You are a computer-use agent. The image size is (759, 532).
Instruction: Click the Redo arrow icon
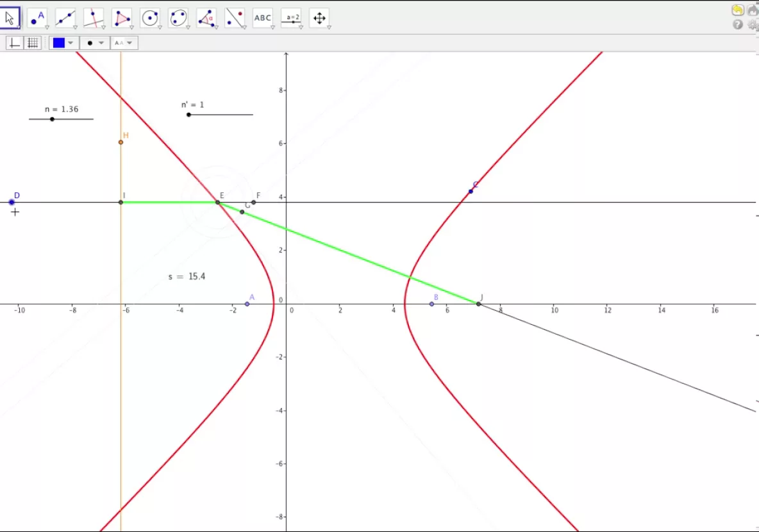pos(753,10)
